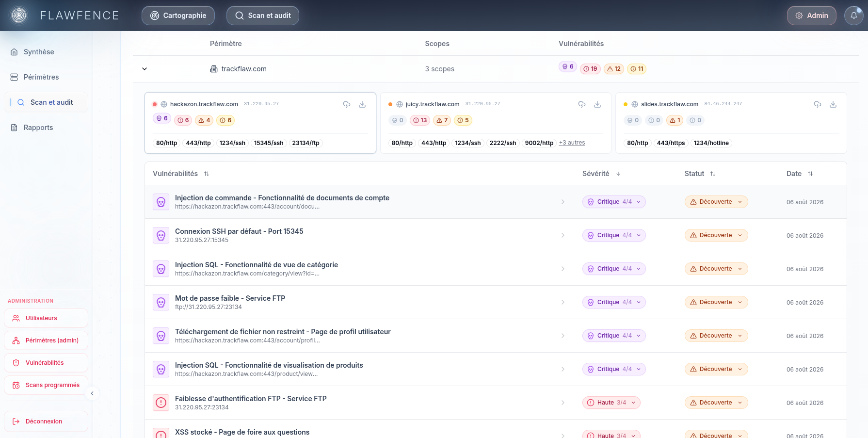Viewport: 868px width, 438px height.
Task: Click the 1234/hotline port tag
Action: pos(711,143)
